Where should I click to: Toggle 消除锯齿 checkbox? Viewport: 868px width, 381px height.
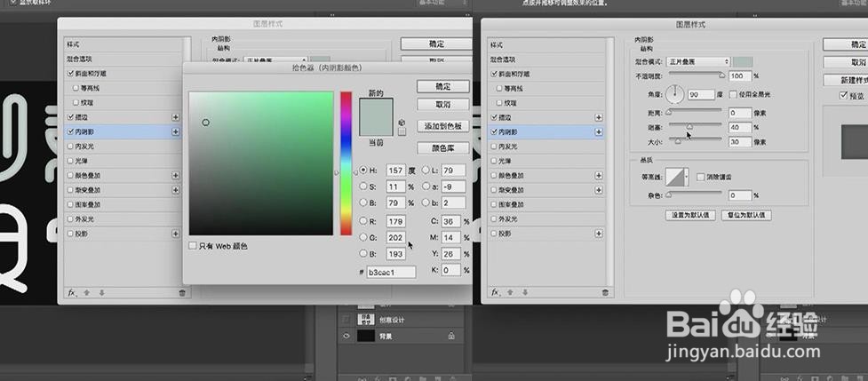701,177
